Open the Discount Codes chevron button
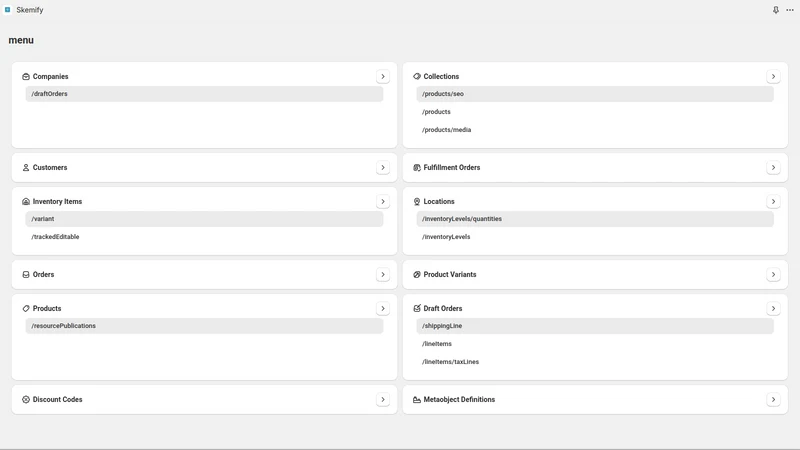The height and width of the screenshot is (450, 800). pyautogui.click(x=383, y=399)
